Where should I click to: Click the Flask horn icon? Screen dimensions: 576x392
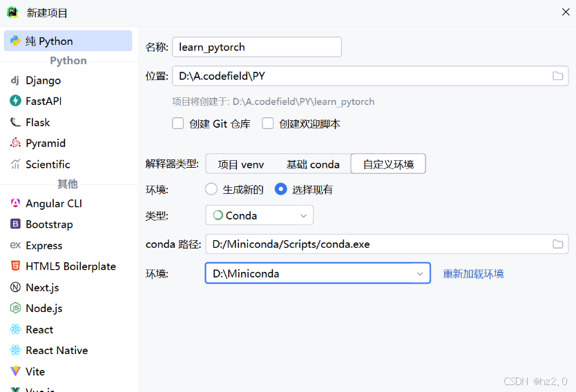point(15,122)
